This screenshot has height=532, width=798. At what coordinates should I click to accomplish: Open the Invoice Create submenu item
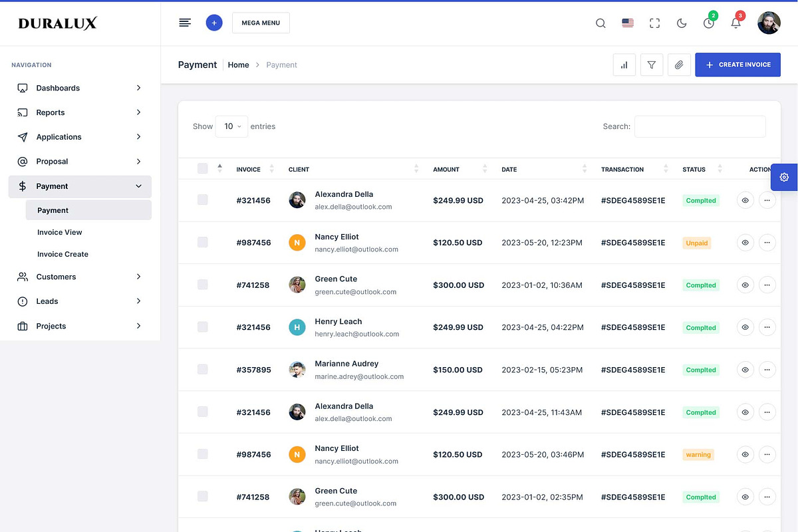point(88,254)
